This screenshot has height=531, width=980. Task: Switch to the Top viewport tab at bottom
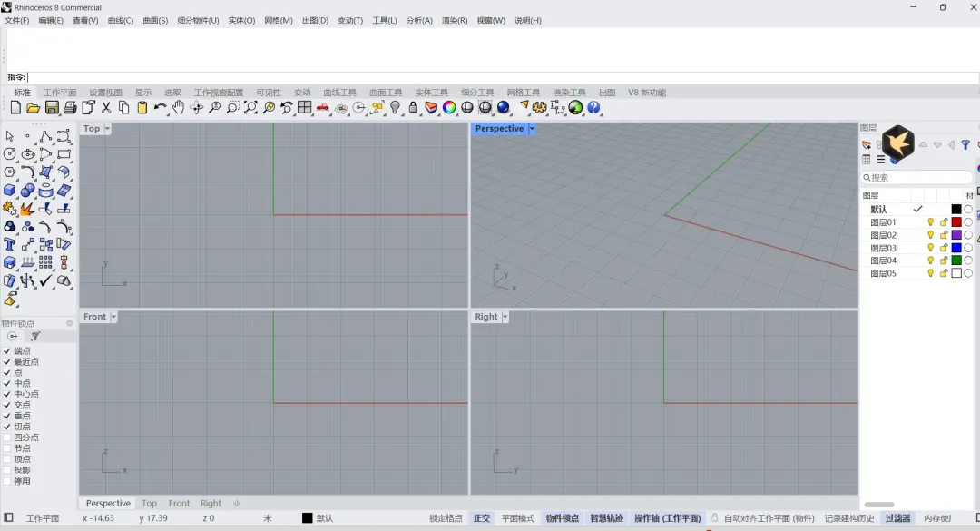click(x=149, y=503)
